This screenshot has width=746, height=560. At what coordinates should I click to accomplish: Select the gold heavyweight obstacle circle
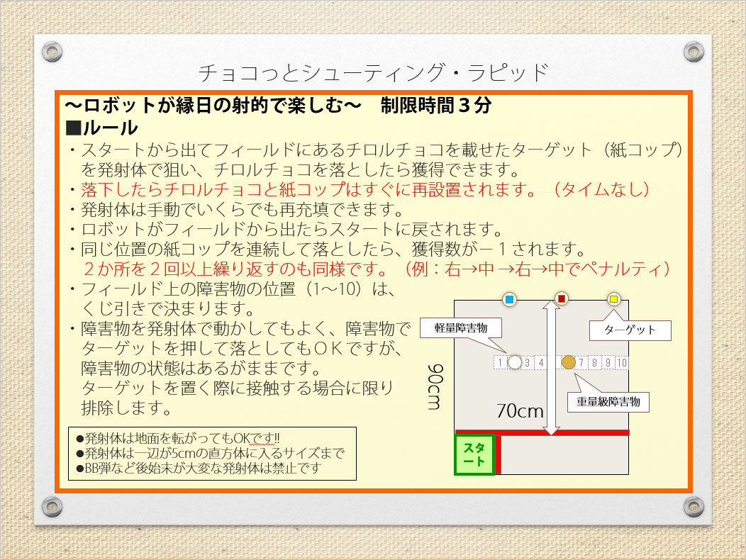click(568, 363)
